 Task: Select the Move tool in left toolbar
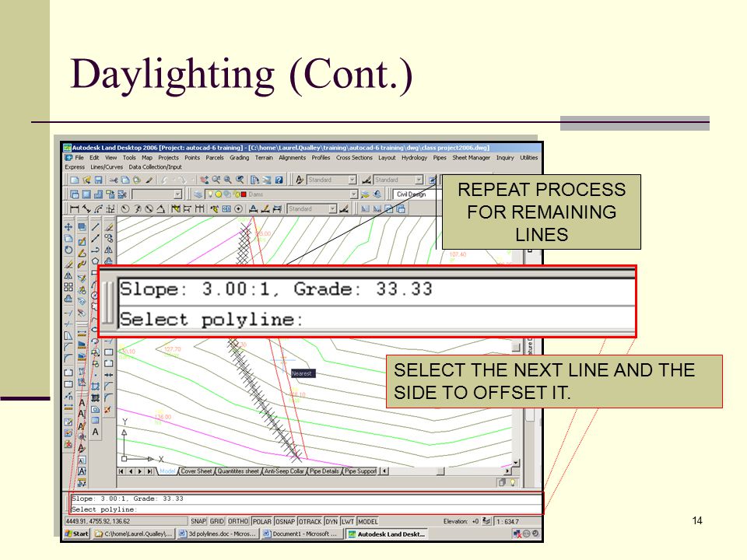tap(68, 226)
